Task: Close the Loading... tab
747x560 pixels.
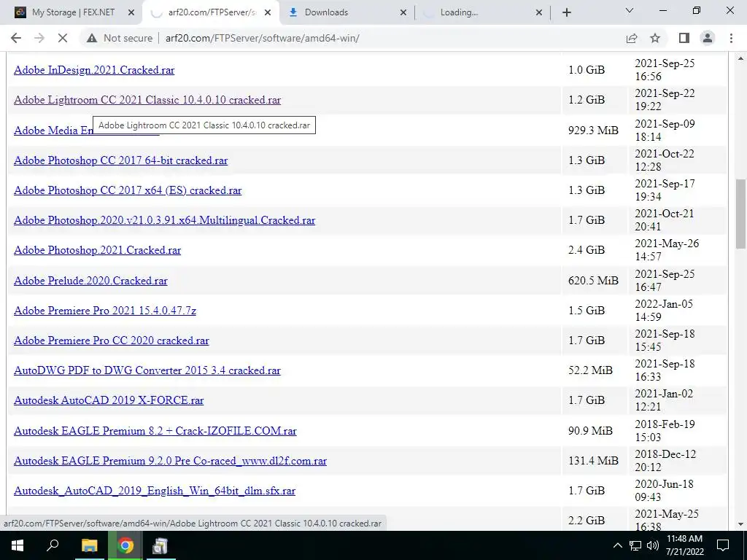Action: pyautogui.click(x=539, y=13)
